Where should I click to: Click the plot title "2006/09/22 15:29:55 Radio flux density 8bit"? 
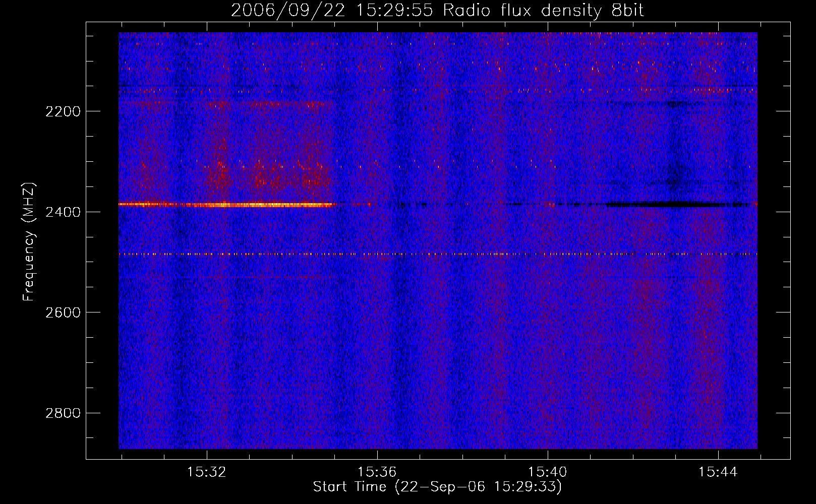[x=437, y=11]
